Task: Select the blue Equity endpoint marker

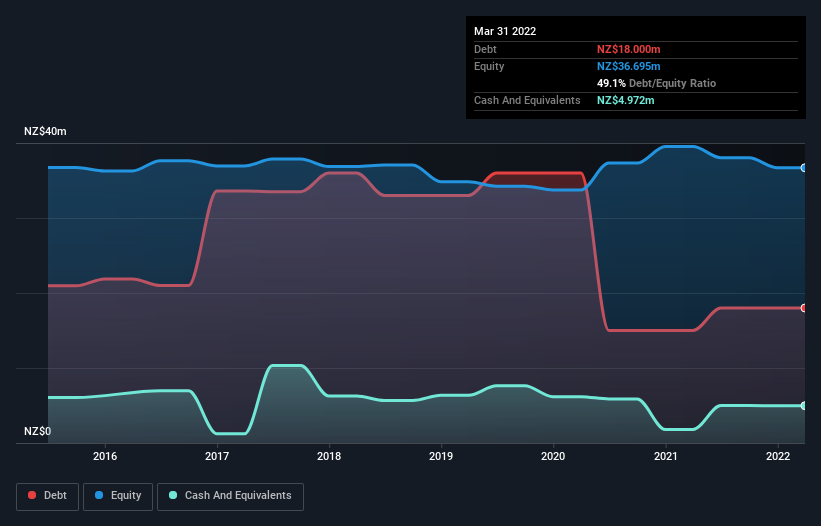Action: [x=804, y=168]
